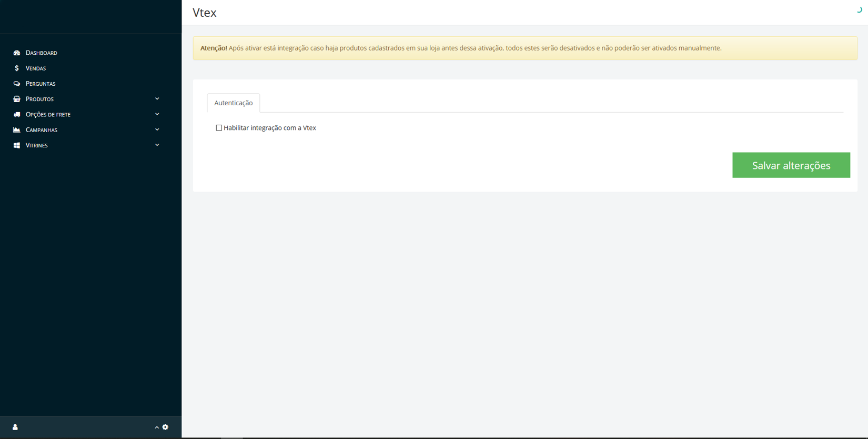Click the Vitrines grid icon
This screenshot has height=439, width=868.
tap(17, 145)
